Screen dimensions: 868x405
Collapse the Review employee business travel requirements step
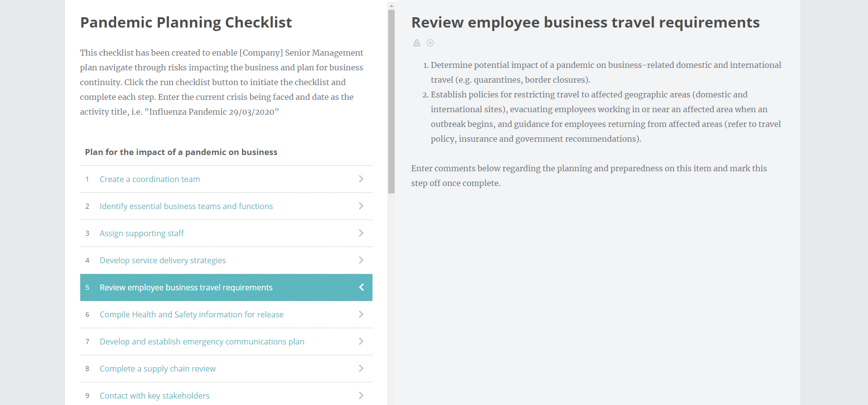[x=361, y=287]
